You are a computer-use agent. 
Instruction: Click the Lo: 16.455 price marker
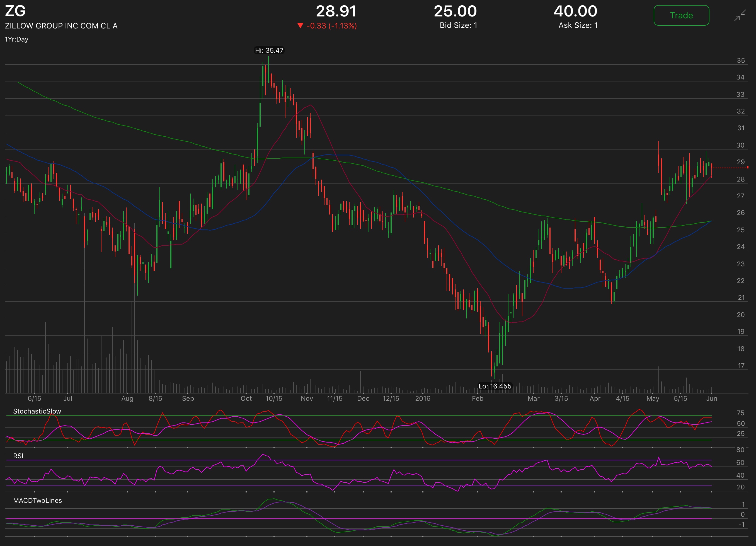[495, 386]
